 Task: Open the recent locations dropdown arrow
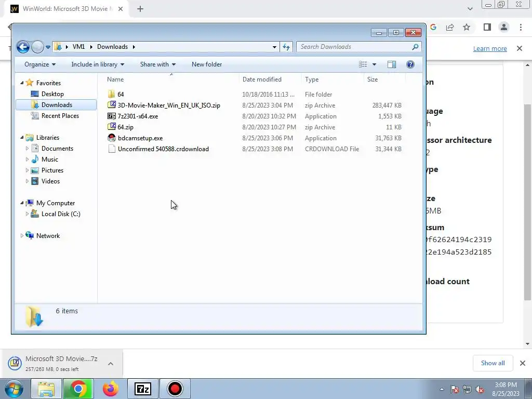[x=48, y=47]
